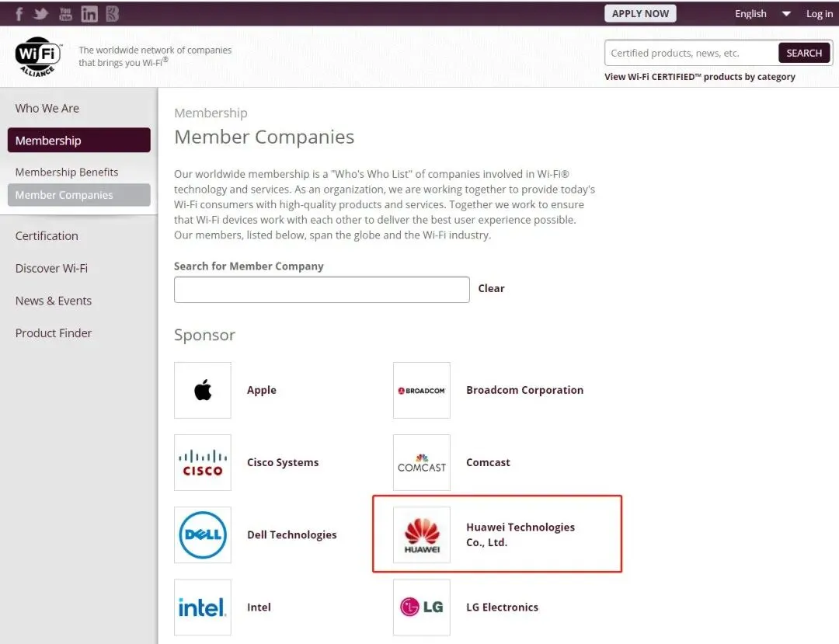
Task: Focus the Search for Member Company field
Action: coord(322,290)
